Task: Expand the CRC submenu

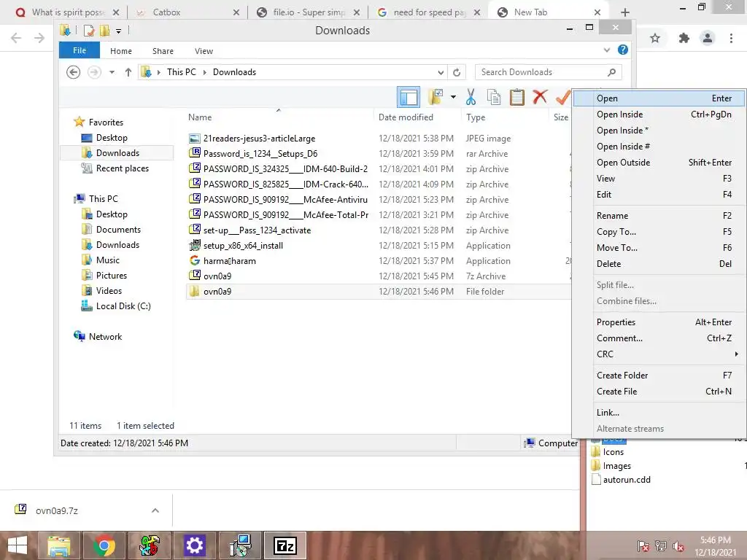Action: pos(659,354)
